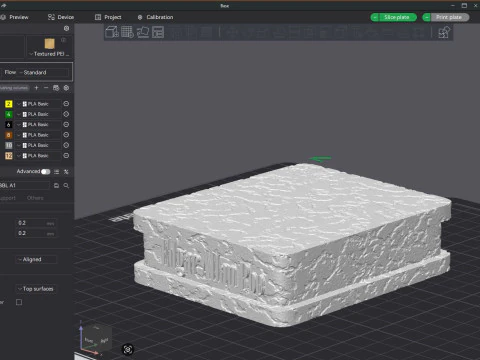Edit preset icon for filament 6

click(66, 124)
